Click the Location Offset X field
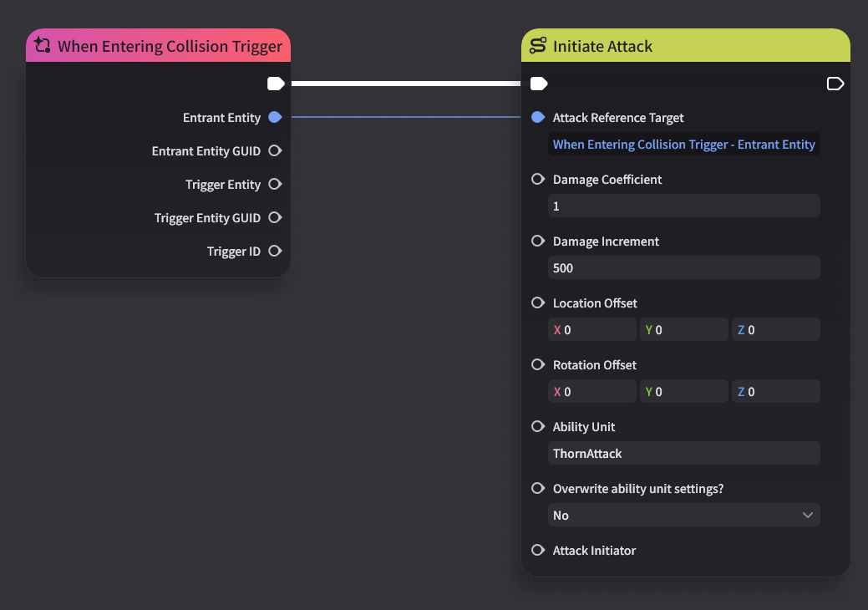 [591, 329]
